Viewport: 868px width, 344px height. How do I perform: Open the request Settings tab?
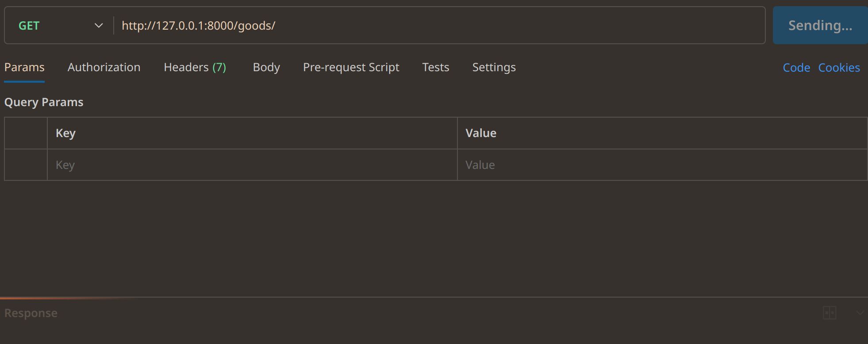coord(494,67)
